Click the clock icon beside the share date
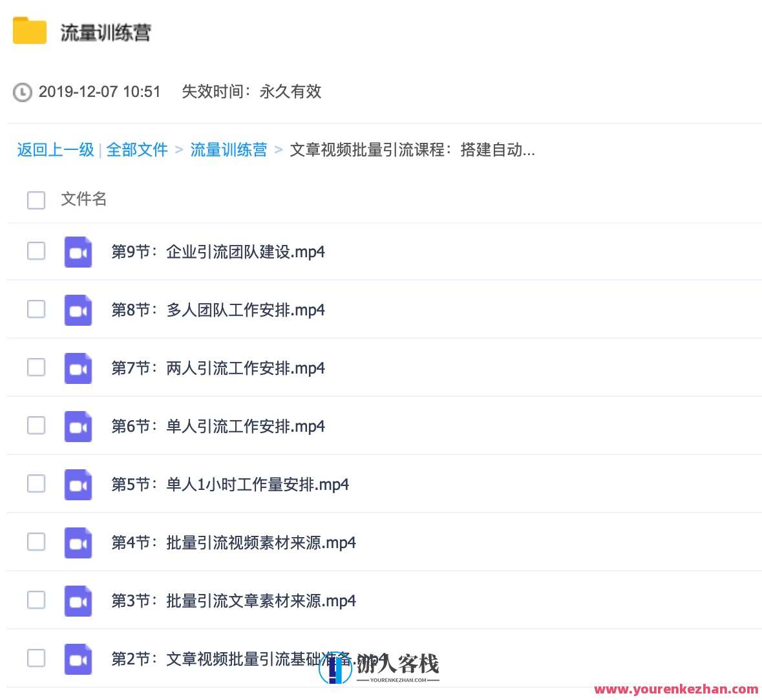The image size is (762, 700). (21, 92)
